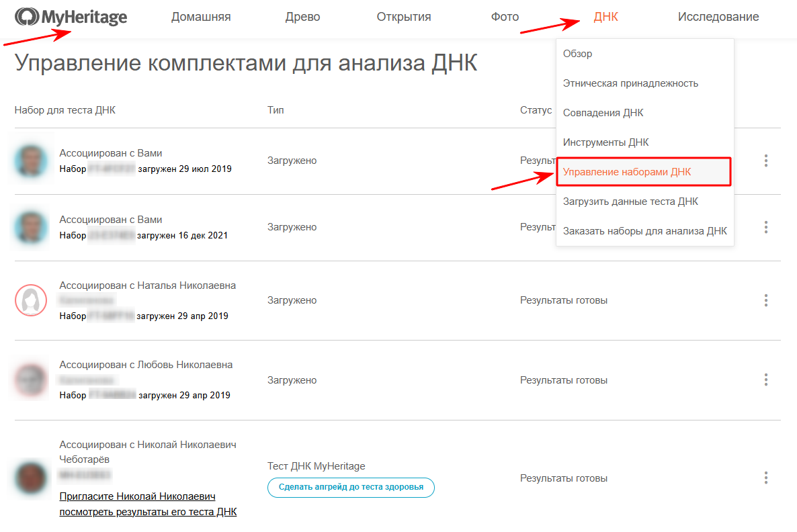Screen dimensions: 797x532
Task: Click text Ассоциирован с Николай Николаевич Чеботарёв
Action: [x=148, y=451]
